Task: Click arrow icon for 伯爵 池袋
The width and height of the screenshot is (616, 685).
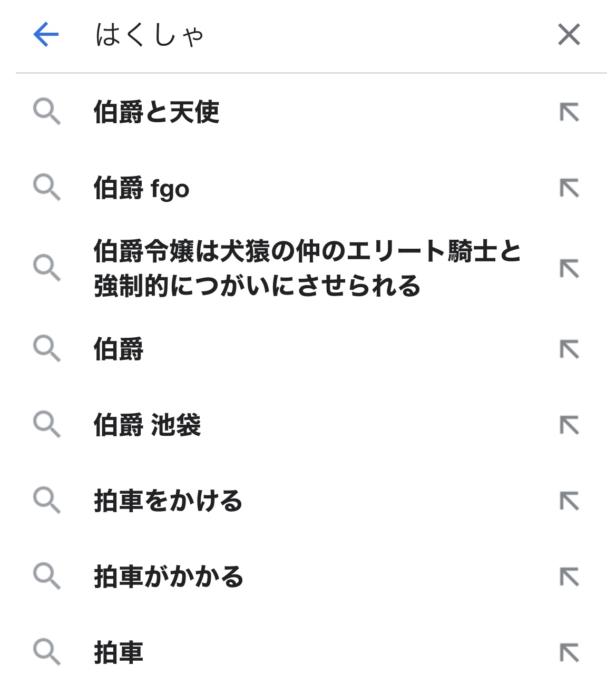Action: [569, 425]
